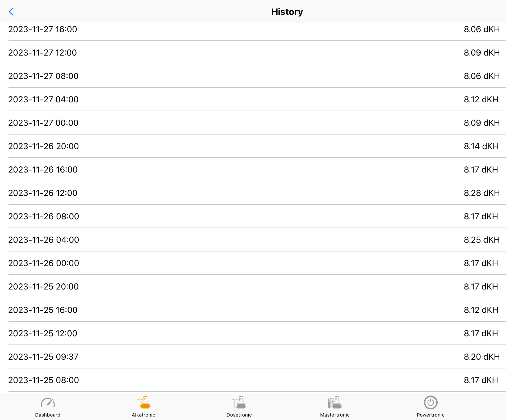
Task: Tap the blue back arrow
Action: tap(11, 12)
